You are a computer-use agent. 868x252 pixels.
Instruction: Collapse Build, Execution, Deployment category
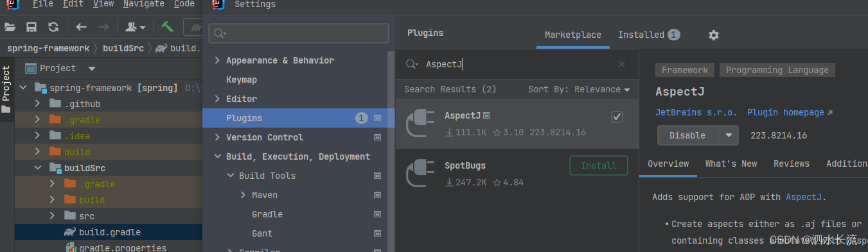pos(217,156)
